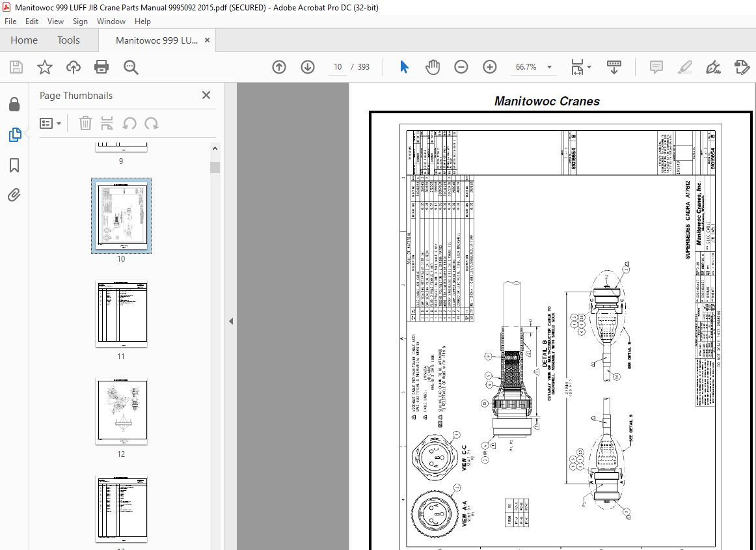The width and height of the screenshot is (756, 550).
Task: Toggle the Page Thumbnails sidebar icon
Action: (x=14, y=135)
